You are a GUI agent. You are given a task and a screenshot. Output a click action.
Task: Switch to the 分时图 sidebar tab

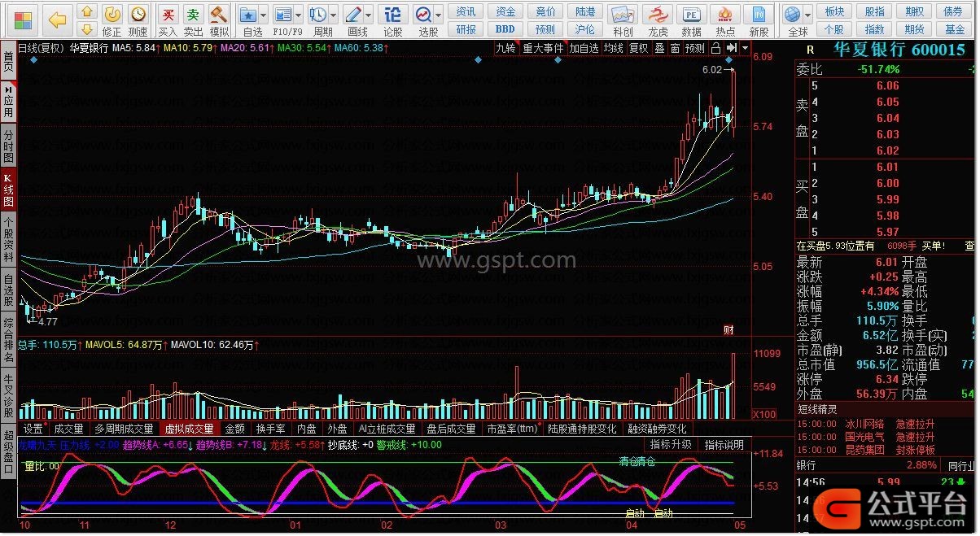pos(8,146)
